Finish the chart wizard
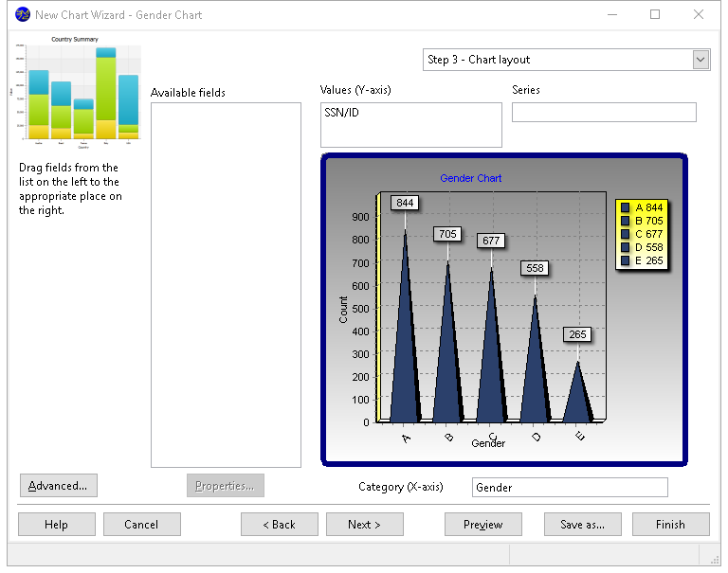The width and height of the screenshot is (728, 573). coord(671,525)
